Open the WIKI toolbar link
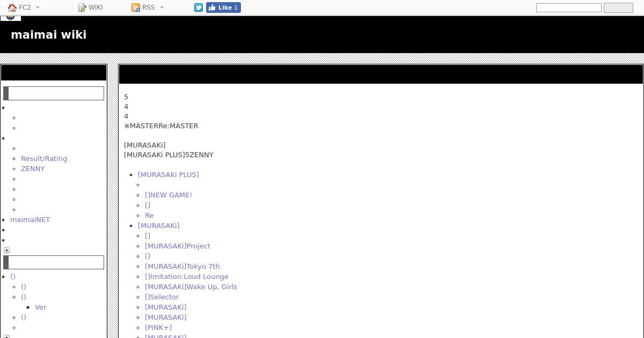The height and width of the screenshot is (338, 644). [96, 8]
